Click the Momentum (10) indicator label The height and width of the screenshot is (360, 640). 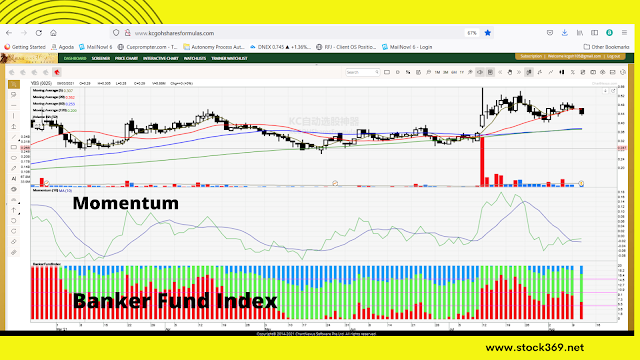(45, 190)
